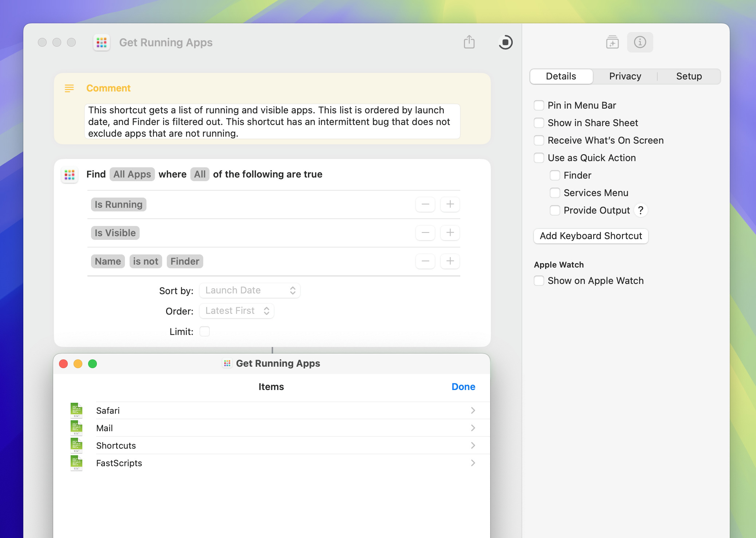Add filter after Is Visible row
Viewport: 756px width, 538px height.
point(450,233)
